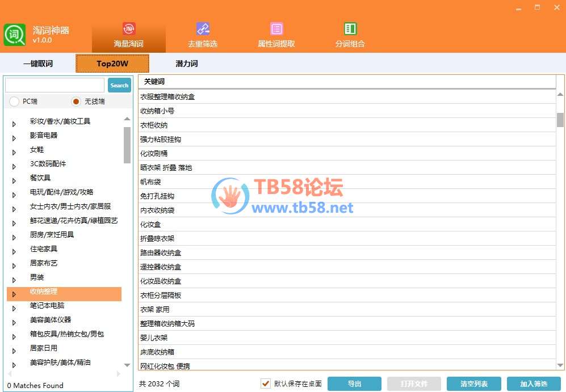Open the 分词组合 toolbar icon
The image size is (566, 392).
point(350,29)
